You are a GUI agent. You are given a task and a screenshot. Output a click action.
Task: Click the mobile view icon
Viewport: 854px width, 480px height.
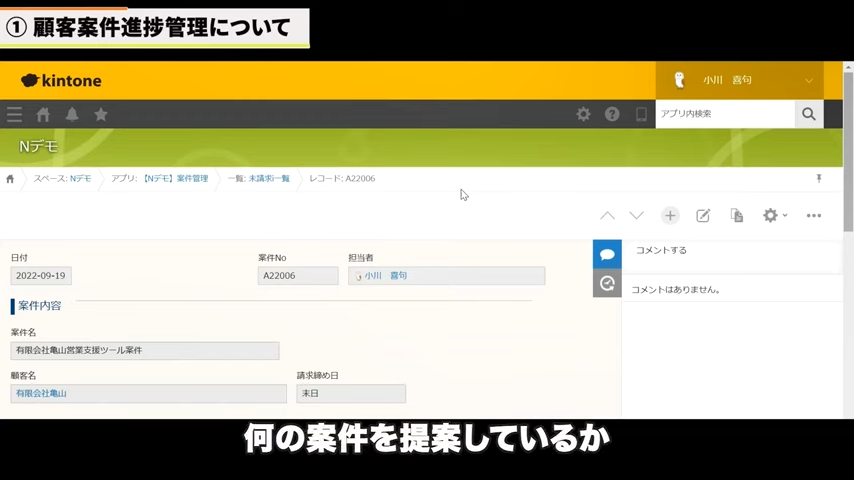[641, 114]
